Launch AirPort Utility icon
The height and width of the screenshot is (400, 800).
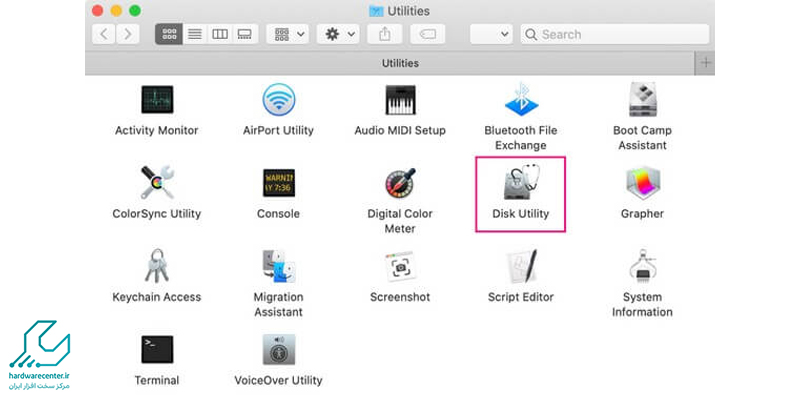(x=279, y=99)
